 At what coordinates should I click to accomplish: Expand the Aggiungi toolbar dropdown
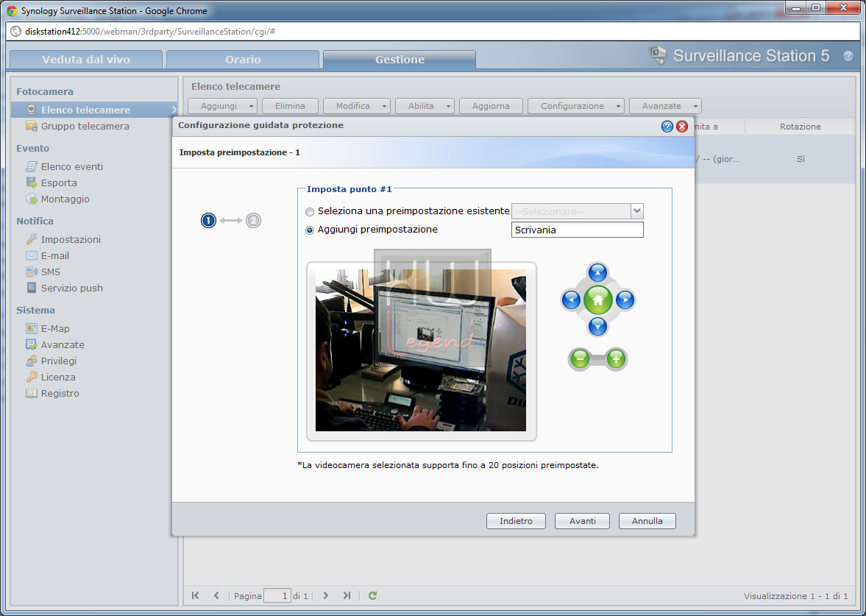[252, 106]
